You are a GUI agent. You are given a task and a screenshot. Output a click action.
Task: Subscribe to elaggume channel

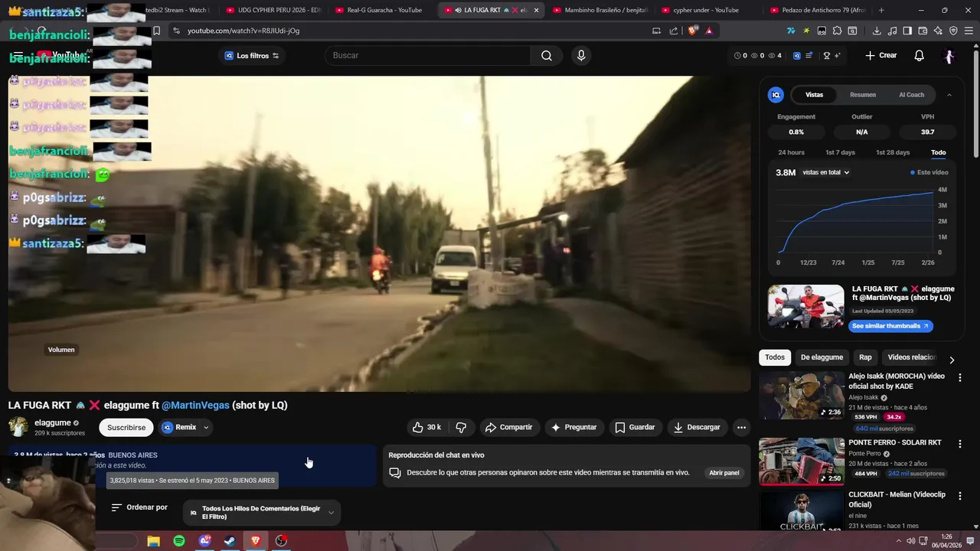click(126, 427)
